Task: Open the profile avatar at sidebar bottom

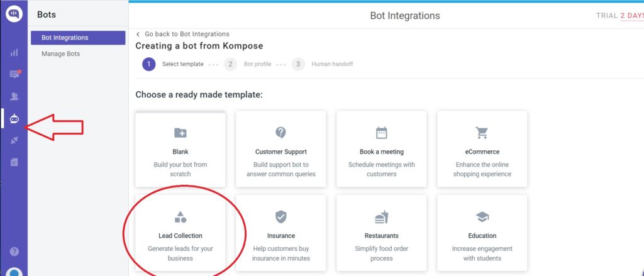Action: pyautogui.click(x=14, y=272)
